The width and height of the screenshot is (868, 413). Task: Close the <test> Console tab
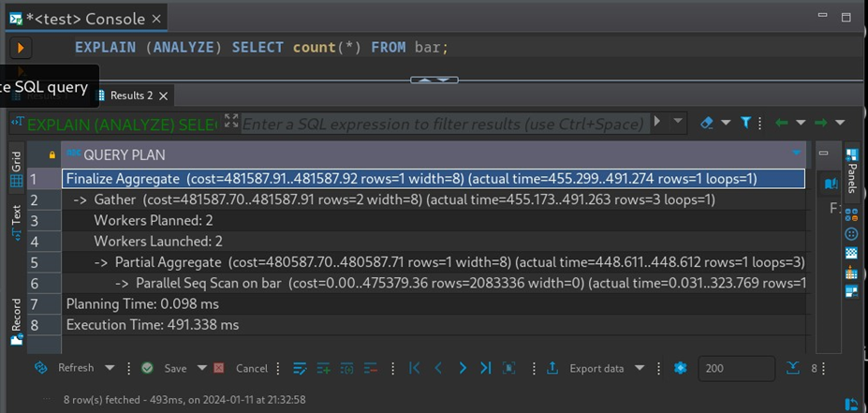point(156,19)
